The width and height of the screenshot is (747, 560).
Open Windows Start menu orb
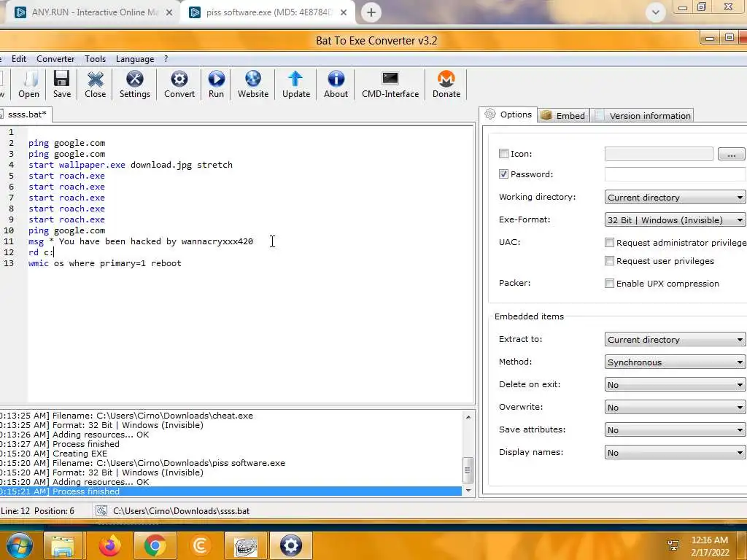[x=19, y=545]
